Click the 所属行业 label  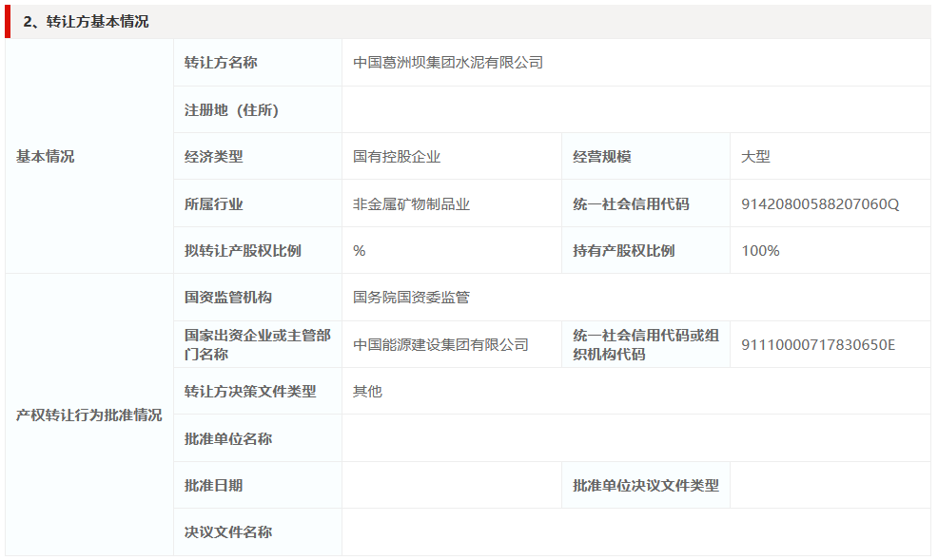click(x=213, y=203)
